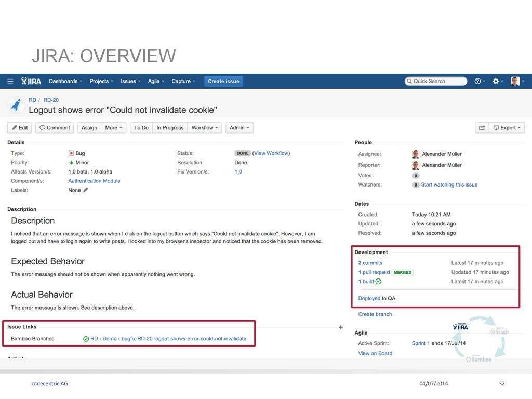Click the watchers count badge
Image resolution: width=532 pixels, height=399 pixels.
[416, 185]
